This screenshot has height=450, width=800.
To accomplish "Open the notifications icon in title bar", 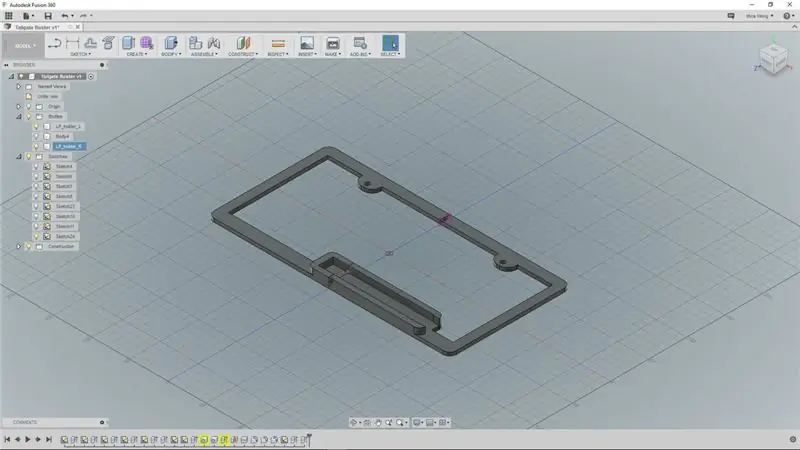I will pos(731,16).
